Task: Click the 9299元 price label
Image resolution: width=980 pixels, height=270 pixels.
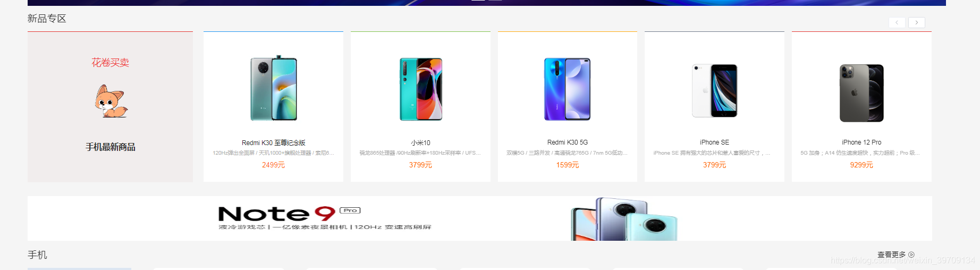Action: point(861,165)
